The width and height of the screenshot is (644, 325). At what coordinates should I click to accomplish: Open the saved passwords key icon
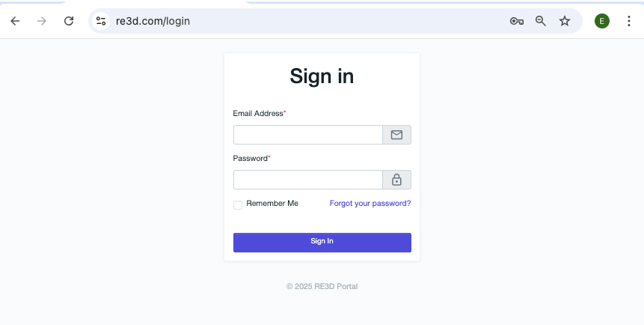pos(516,21)
